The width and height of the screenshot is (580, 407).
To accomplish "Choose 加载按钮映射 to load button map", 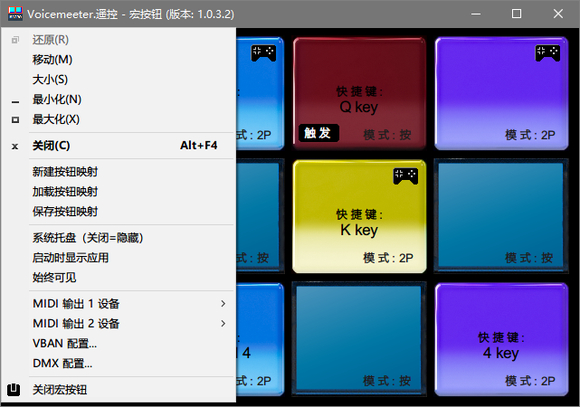I will pyautogui.click(x=118, y=192).
